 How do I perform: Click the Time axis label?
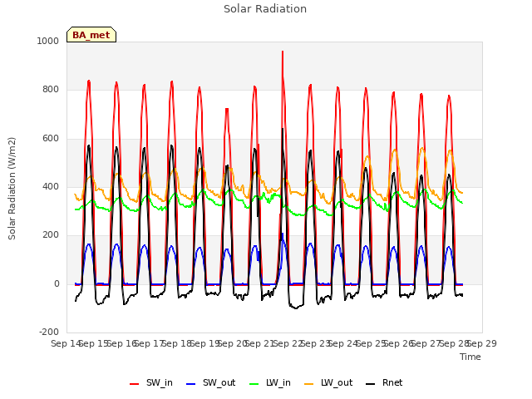(470, 357)
